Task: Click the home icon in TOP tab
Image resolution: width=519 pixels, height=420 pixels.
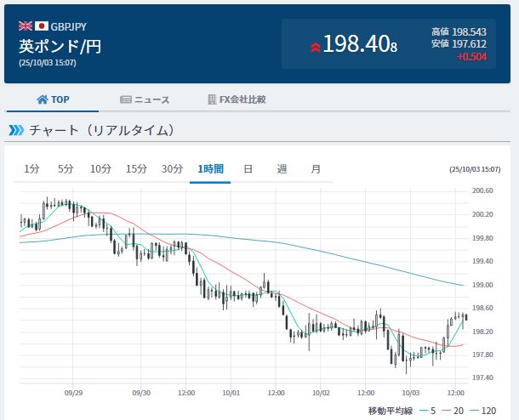Action: pos(42,99)
